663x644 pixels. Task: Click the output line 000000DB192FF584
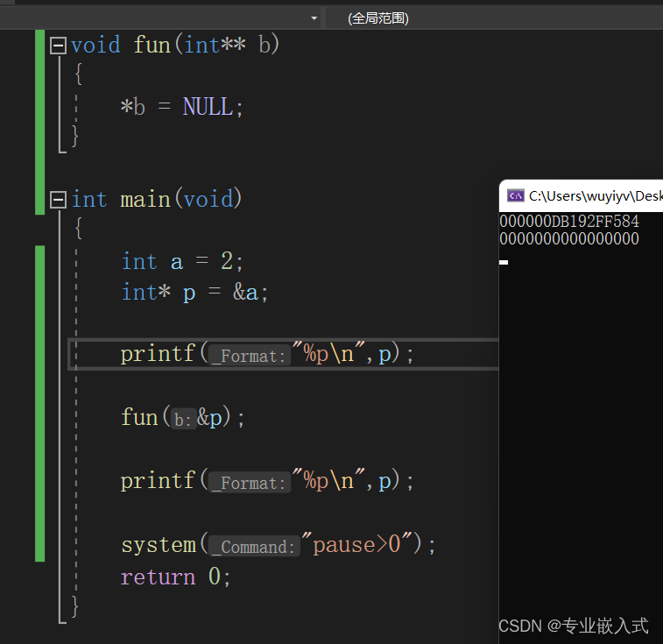coord(569,222)
